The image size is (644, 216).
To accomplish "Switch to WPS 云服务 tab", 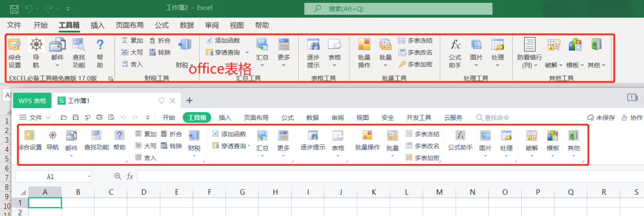I will pyautogui.click(x=453, y=118).
